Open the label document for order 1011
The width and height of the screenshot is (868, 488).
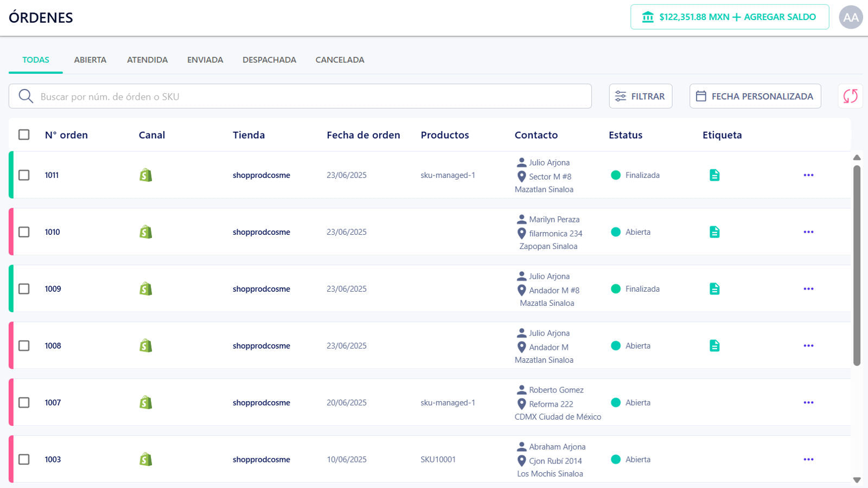click(714, 175)
